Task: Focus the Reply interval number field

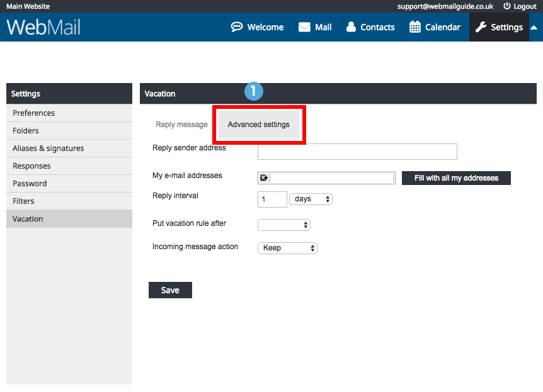Action: coord(272,199)
